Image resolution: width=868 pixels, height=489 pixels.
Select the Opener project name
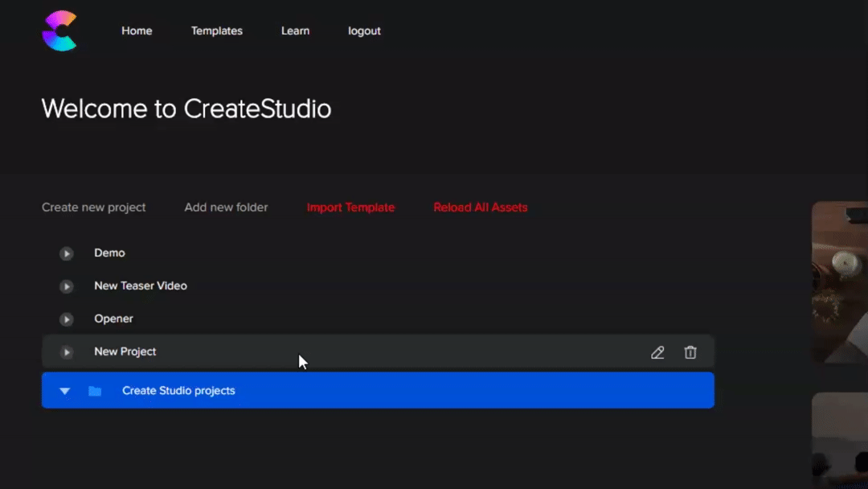click(113, 319)
